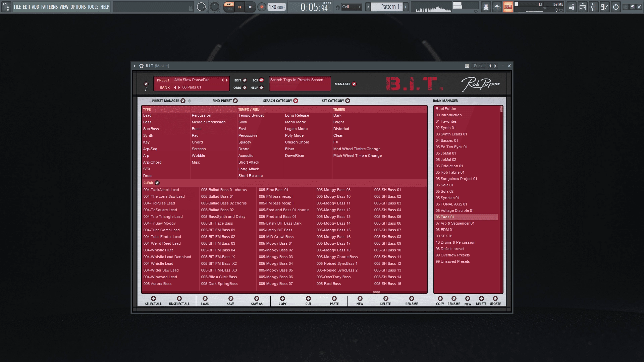Toggle the ORIG button
The height and width of the screenshot is (362, 644).
click(245, 87)
